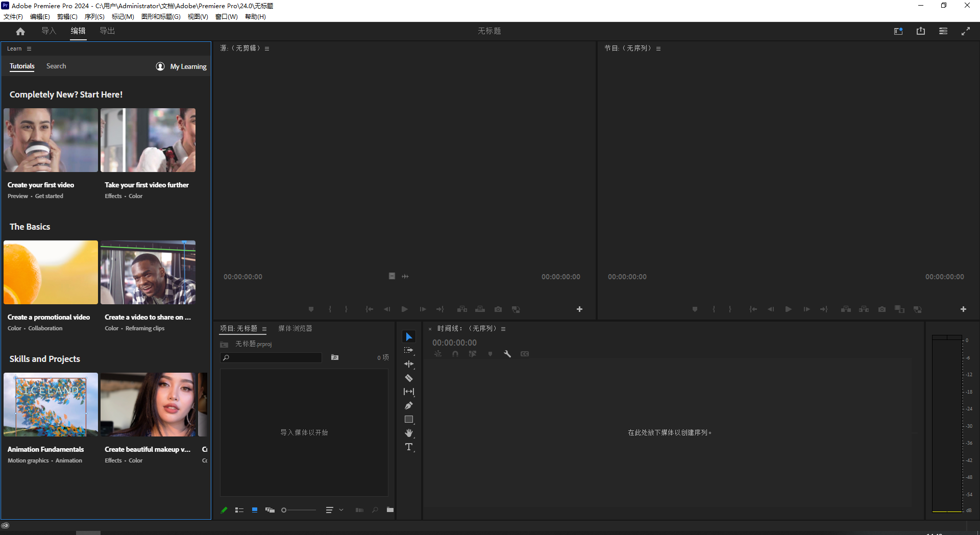Open the Create your first video tutorial thumbnail

50,140
